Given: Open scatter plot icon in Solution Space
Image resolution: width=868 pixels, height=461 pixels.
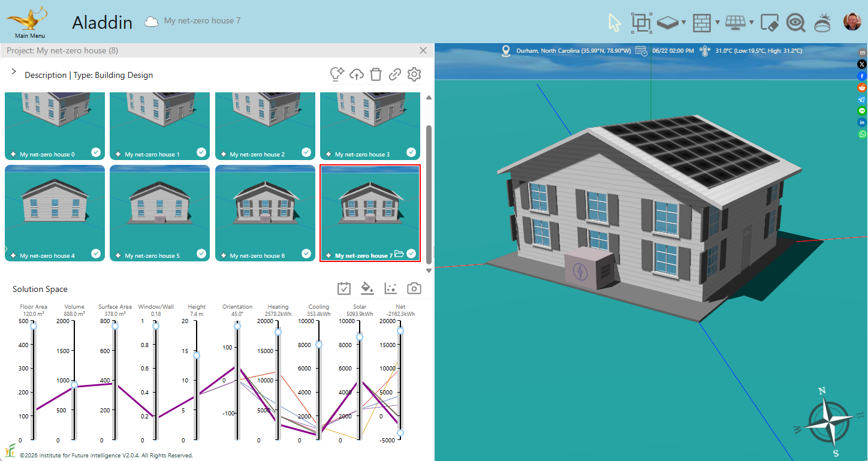Looking at the screenshot, I should 391,288.
